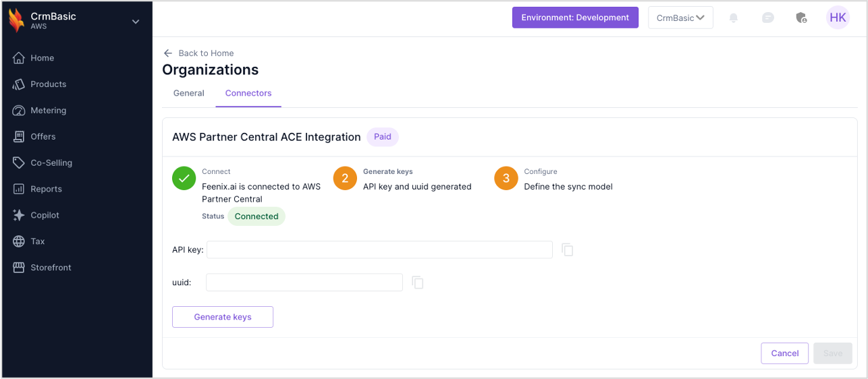Select the Connectors tab
Screen dimensions: 868x379
pyautogui.click(x=248, y=93)
